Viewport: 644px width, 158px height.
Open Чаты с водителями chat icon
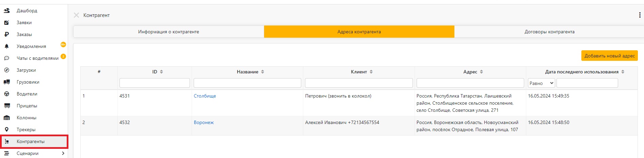point(6,58)
